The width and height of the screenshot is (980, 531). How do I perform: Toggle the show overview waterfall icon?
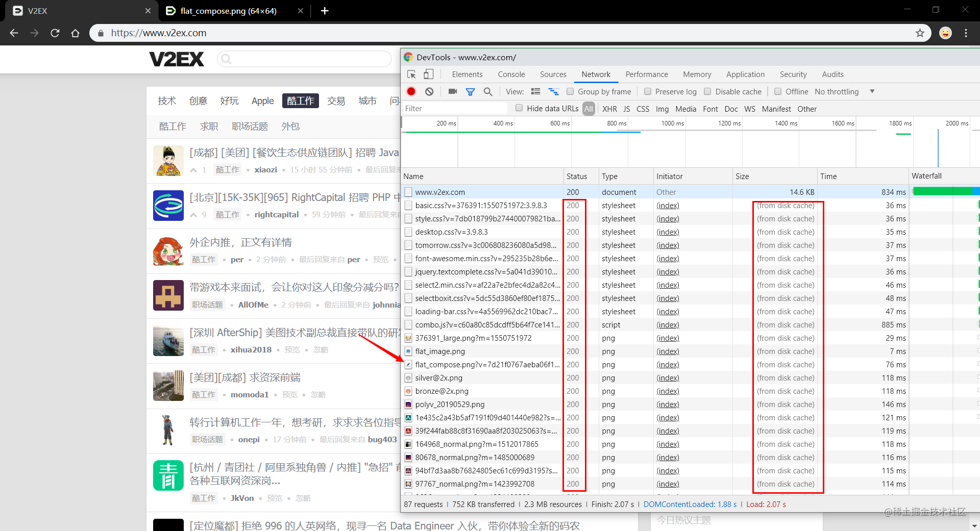(x=553, y=91)
